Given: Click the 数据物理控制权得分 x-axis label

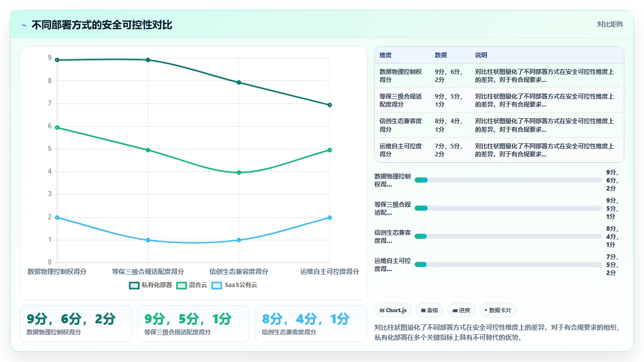Looking at the screenshot, I should tap(57, 271).
